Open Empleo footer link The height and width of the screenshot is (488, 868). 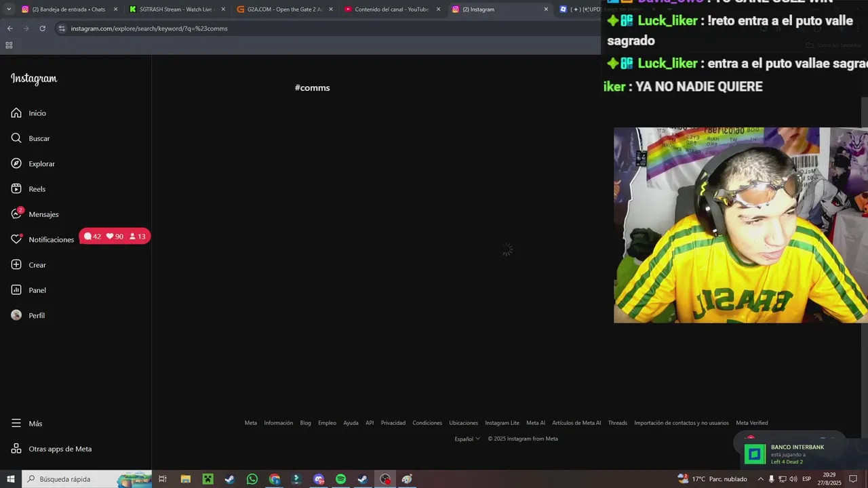328,423
